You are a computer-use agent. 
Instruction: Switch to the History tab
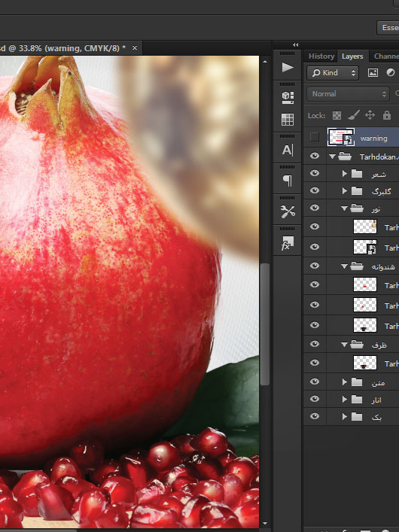tap(321, 56)
